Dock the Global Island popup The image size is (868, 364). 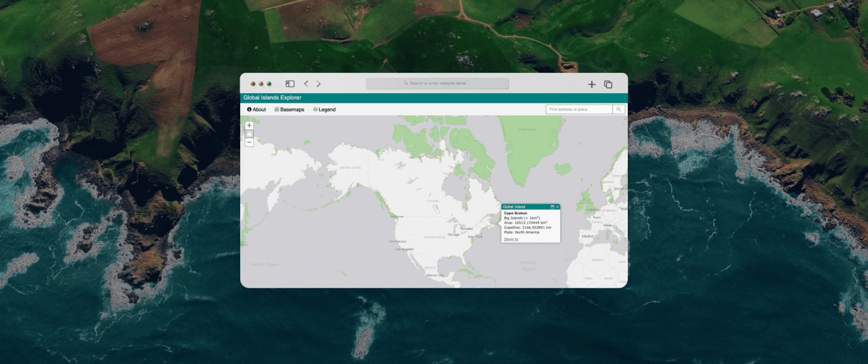(x=553, y=207)
